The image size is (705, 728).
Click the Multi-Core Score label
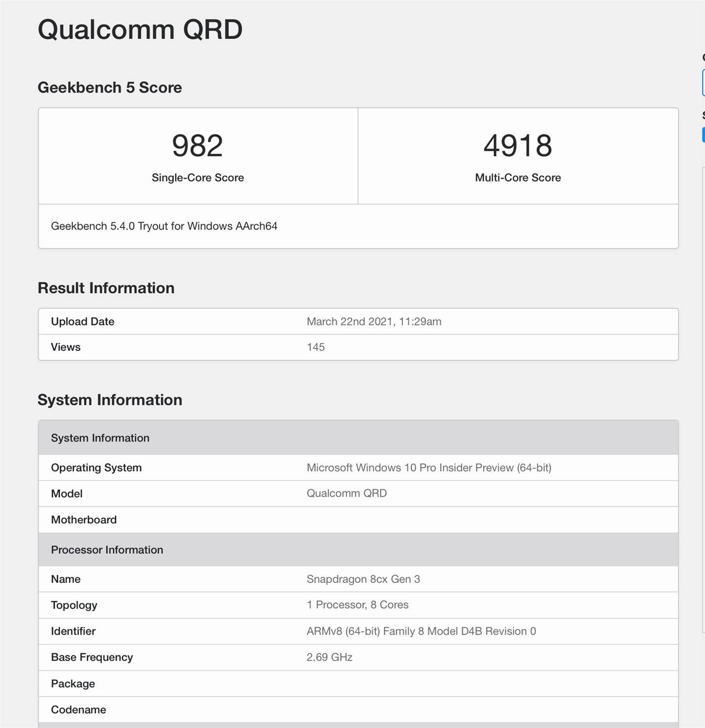pyautogui.click(x=517, y=178)
